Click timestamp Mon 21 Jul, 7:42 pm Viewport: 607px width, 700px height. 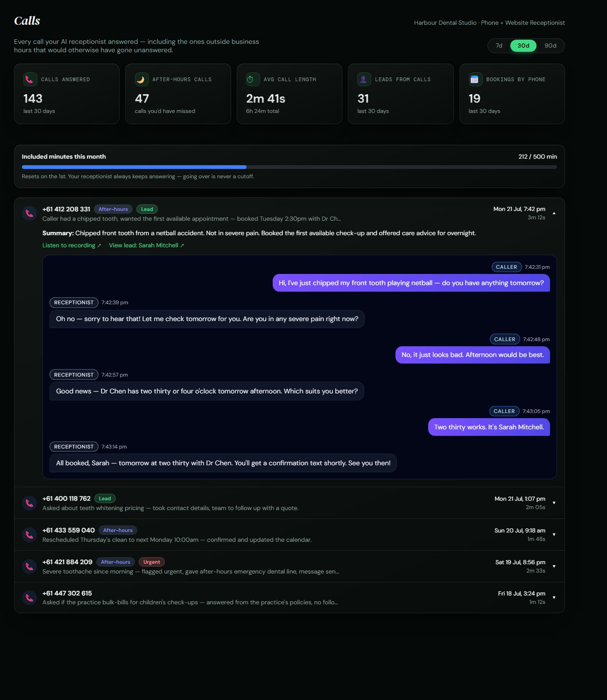tap(519, 209)
